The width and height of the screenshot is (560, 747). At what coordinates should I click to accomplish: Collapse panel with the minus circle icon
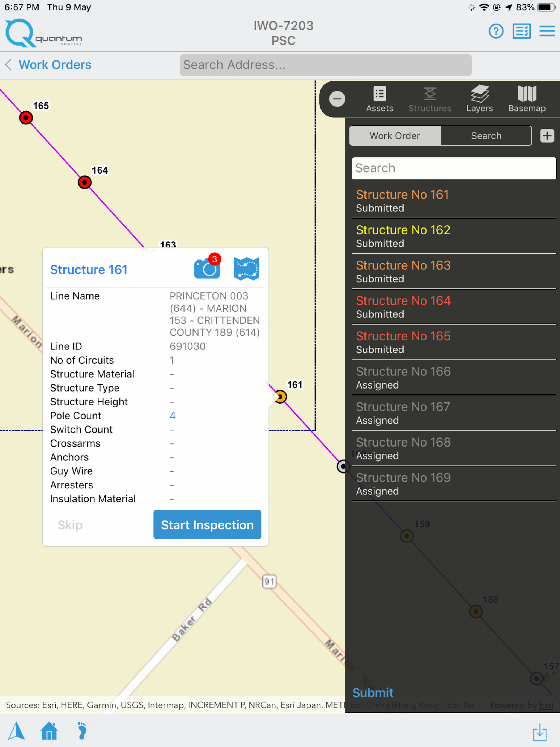[x=337, y=99]
